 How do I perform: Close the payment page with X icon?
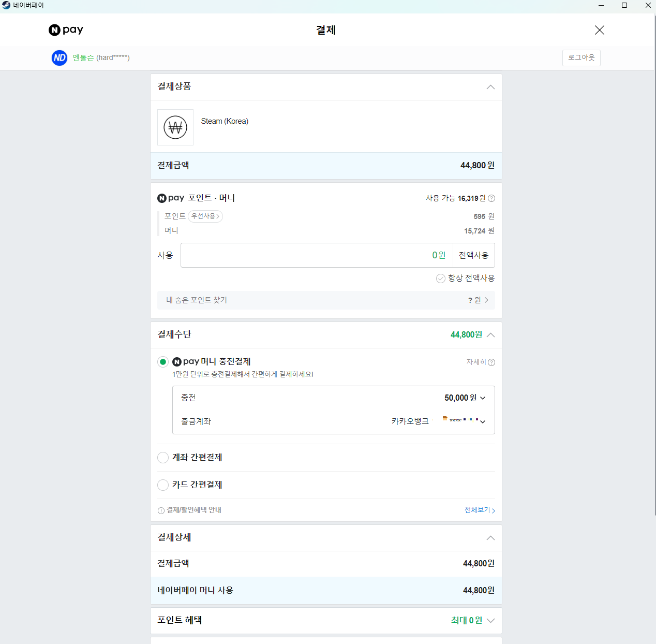[600, 30]
